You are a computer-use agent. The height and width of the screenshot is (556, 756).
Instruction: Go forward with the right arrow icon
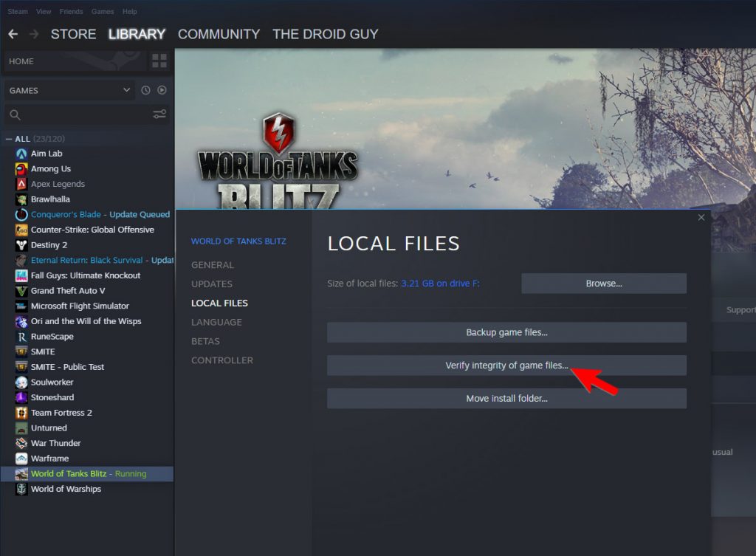point(34,34)
